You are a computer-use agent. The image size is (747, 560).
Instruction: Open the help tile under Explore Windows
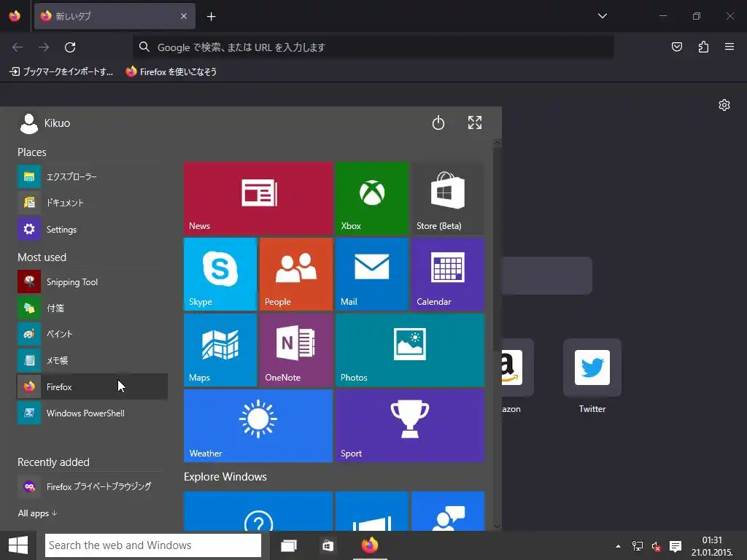click(x=258, y=511)
